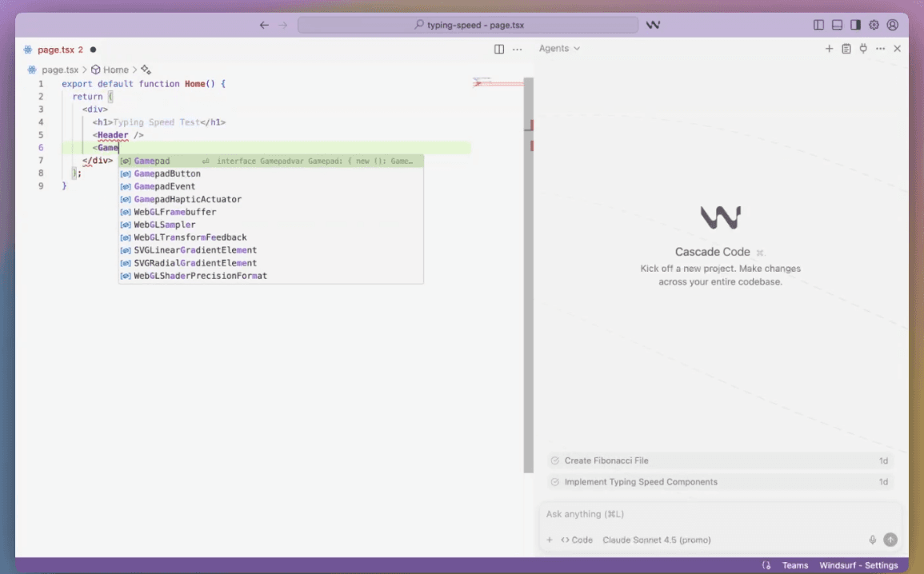
Task: Send message using the arrow icon
Action: pos(890,540)
